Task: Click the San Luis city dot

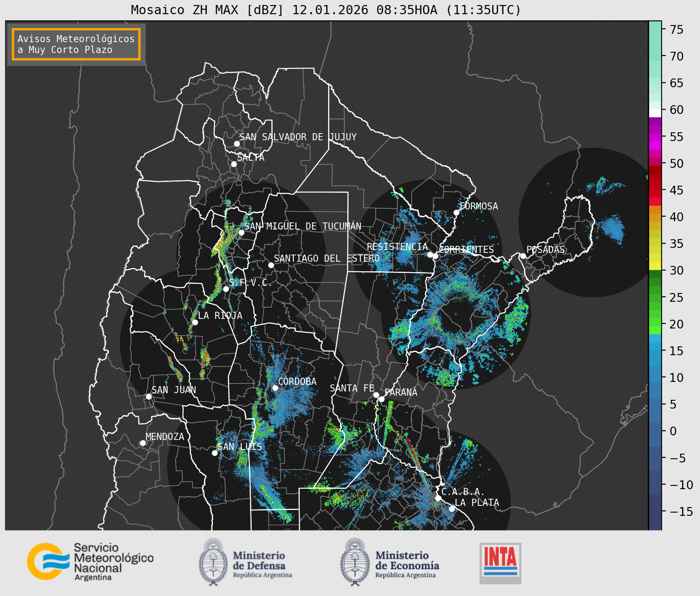Action: coord(215,453)
